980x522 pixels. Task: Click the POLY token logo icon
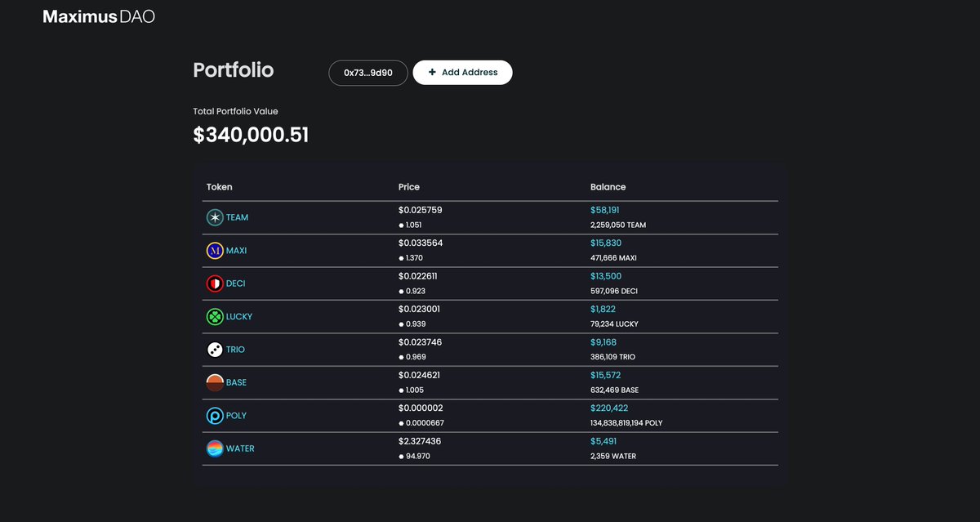click(213, 415)
